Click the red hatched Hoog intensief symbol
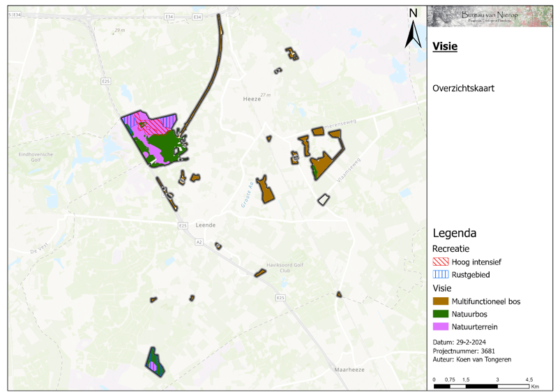Screen dimensions: 560x392 [x=441, y=262]
